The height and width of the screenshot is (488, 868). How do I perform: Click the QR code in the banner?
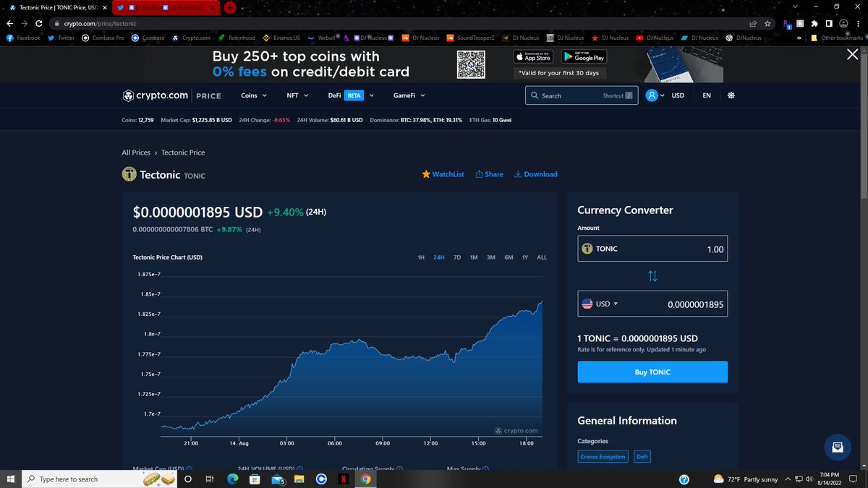[x=470, y=64]
